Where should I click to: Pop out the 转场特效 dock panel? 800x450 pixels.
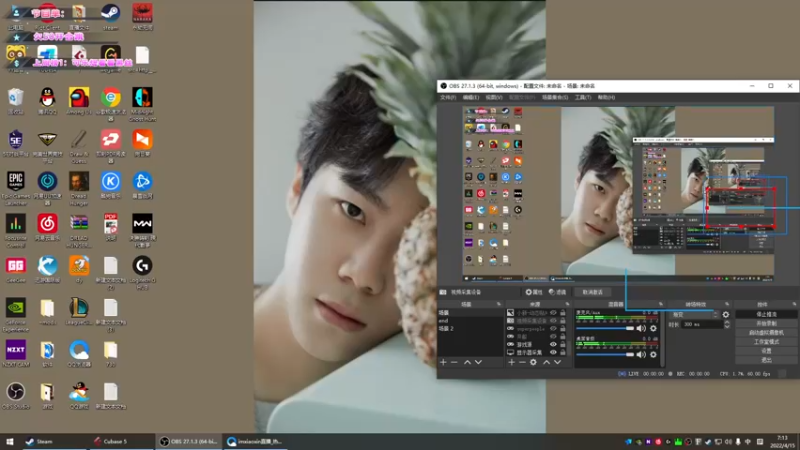point(727,304)
